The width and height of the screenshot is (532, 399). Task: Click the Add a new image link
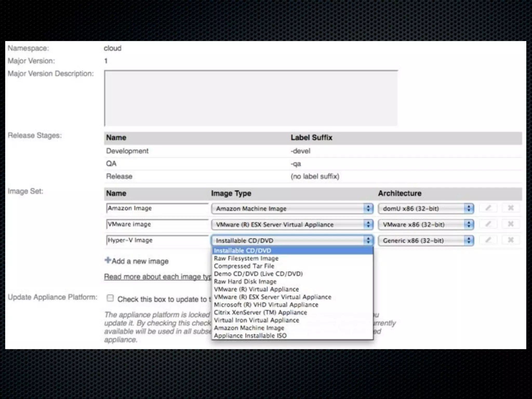tap(140, 261)
